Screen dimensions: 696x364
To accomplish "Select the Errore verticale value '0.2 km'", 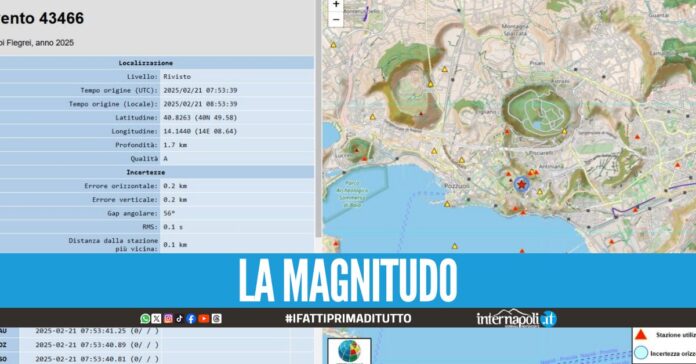I will (x=175, y=200).
